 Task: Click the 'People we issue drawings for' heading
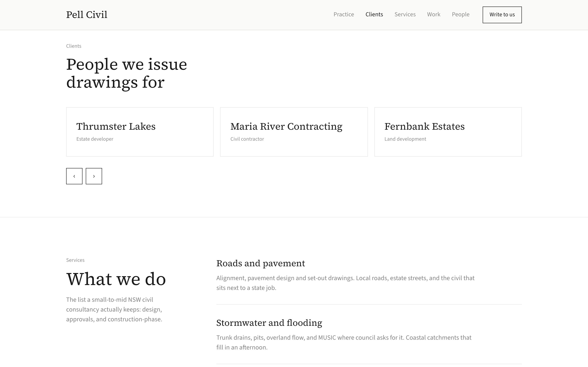(x=127, y=73)
